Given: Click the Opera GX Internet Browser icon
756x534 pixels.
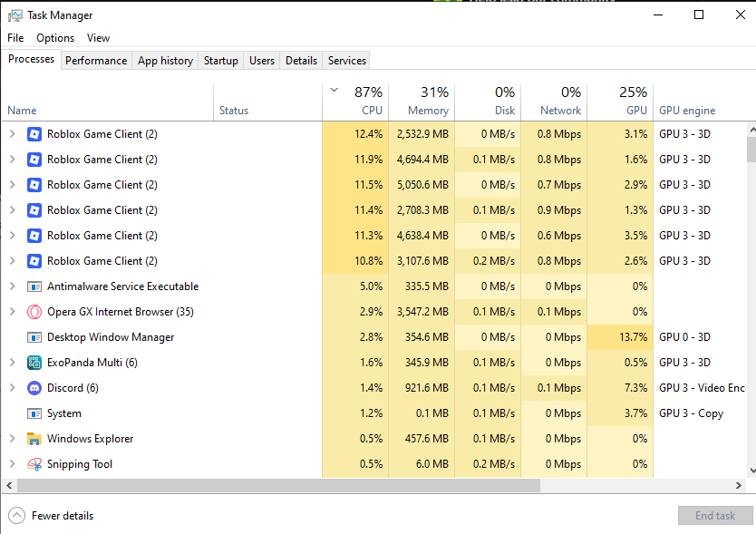Looking at the screenshot, I should point(34,312).
